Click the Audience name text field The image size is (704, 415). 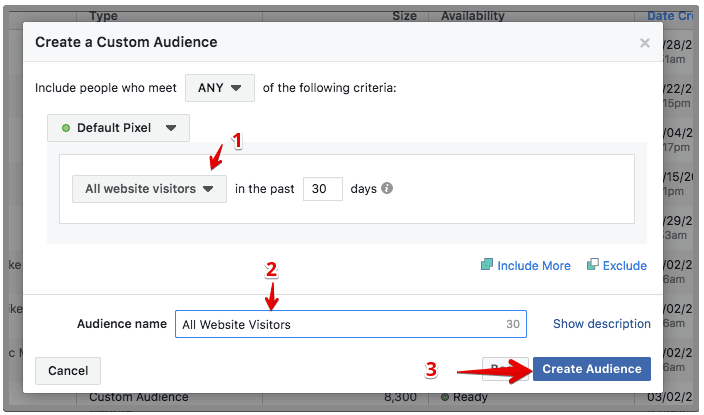pyautogui.click(x=351, y=324)
